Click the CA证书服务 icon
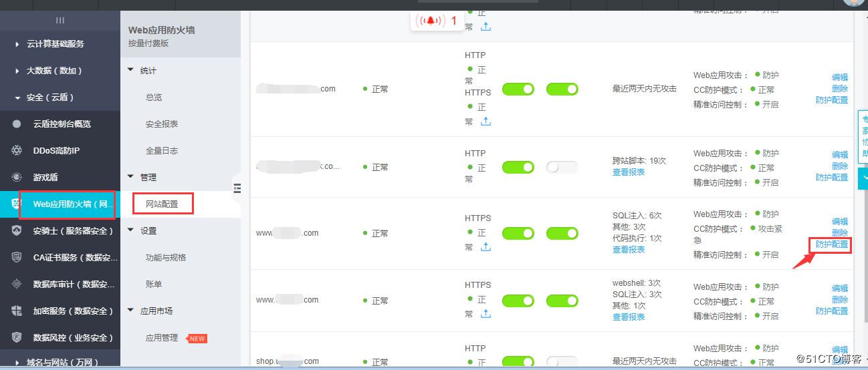Screen dimensions: 868x370 [x=17, y=257]
